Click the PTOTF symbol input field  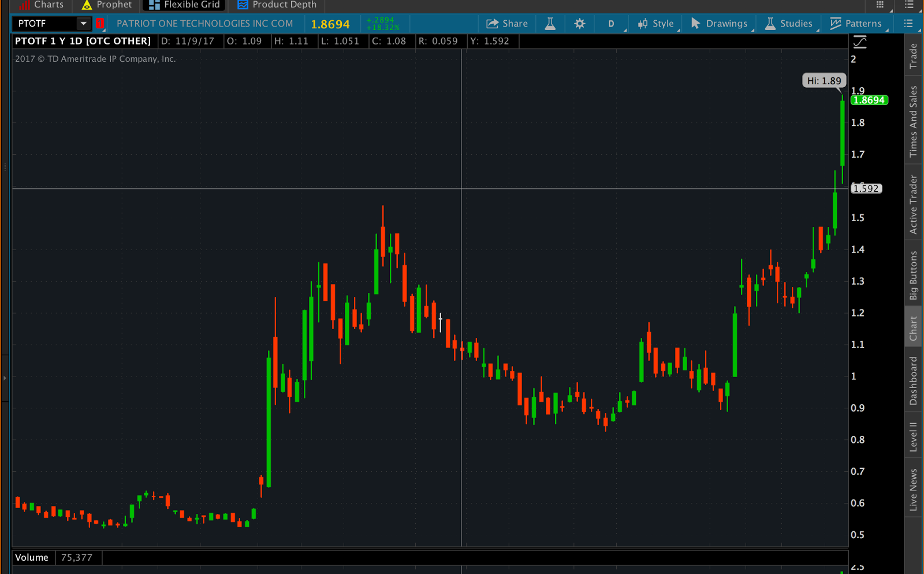point(45,24)
